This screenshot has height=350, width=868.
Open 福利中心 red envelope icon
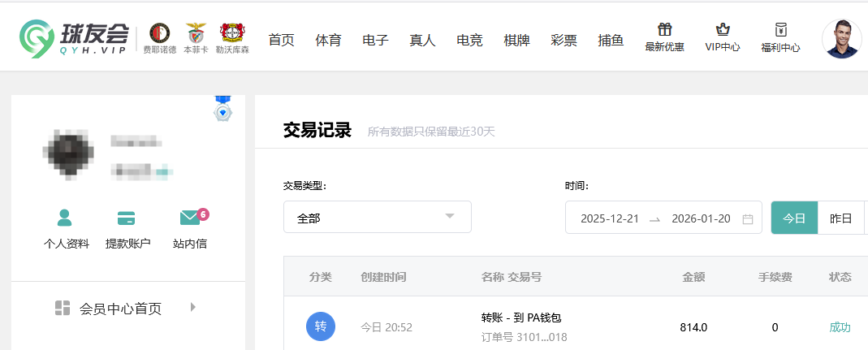780,30
